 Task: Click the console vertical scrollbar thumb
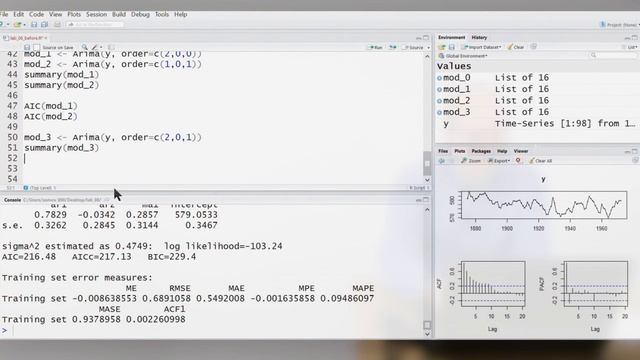pyautogui.click(x=427, y=325)
